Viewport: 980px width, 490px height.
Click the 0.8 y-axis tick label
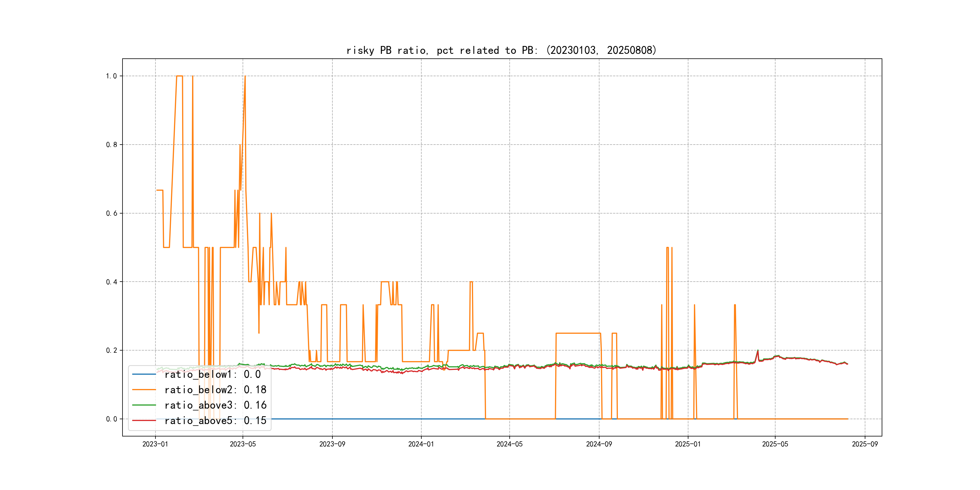coord(111,145)
